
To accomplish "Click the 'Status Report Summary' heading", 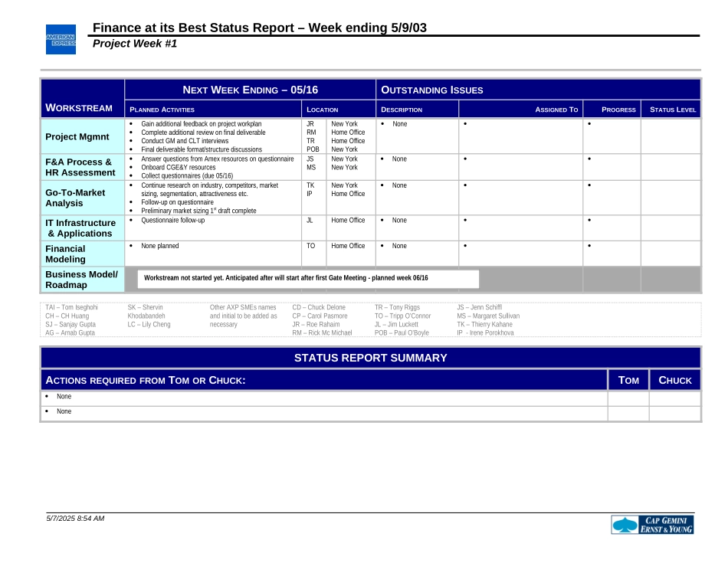I will pyautogui.click(x=370, y=358).
